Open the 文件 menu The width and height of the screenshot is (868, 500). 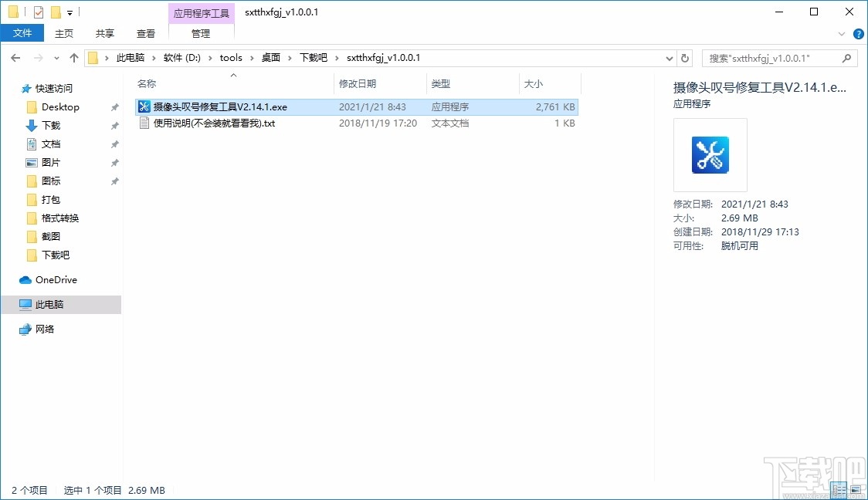22,33
